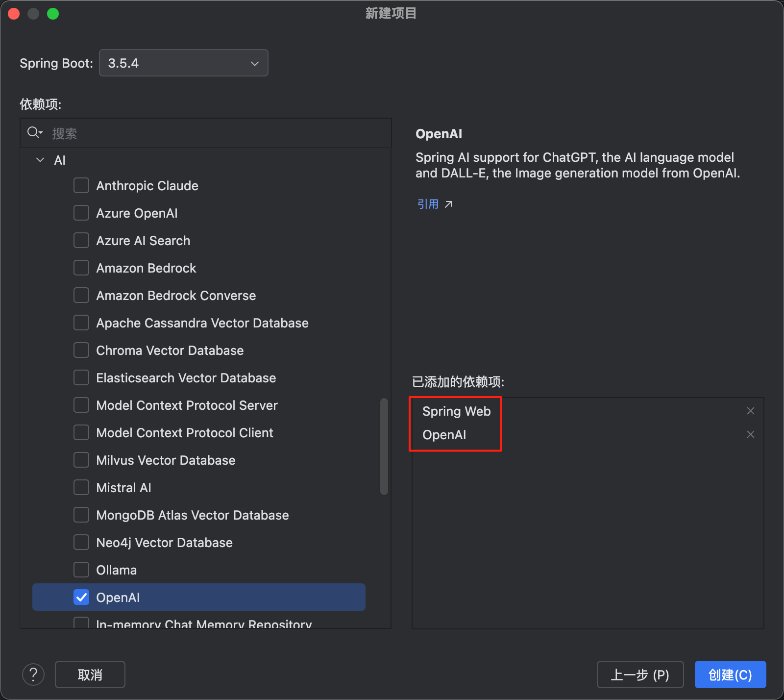Remove Spring Web from added dependencies

coord(750,411)
